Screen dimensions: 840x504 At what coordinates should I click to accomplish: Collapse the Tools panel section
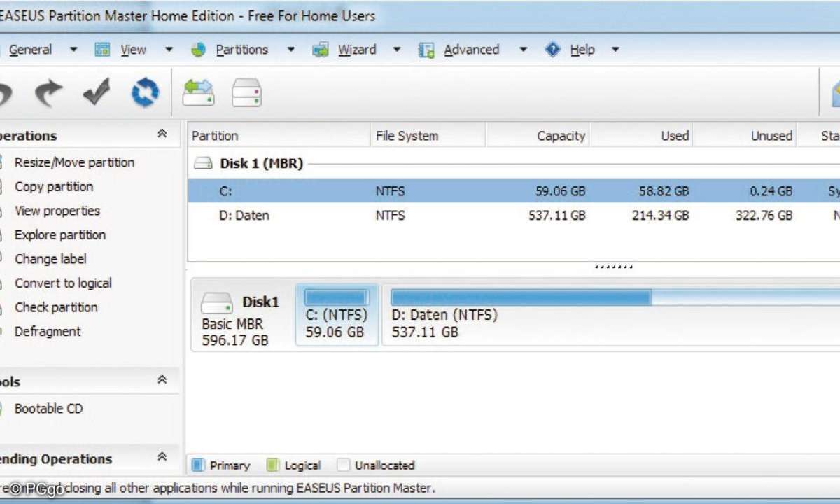(162, 380)
